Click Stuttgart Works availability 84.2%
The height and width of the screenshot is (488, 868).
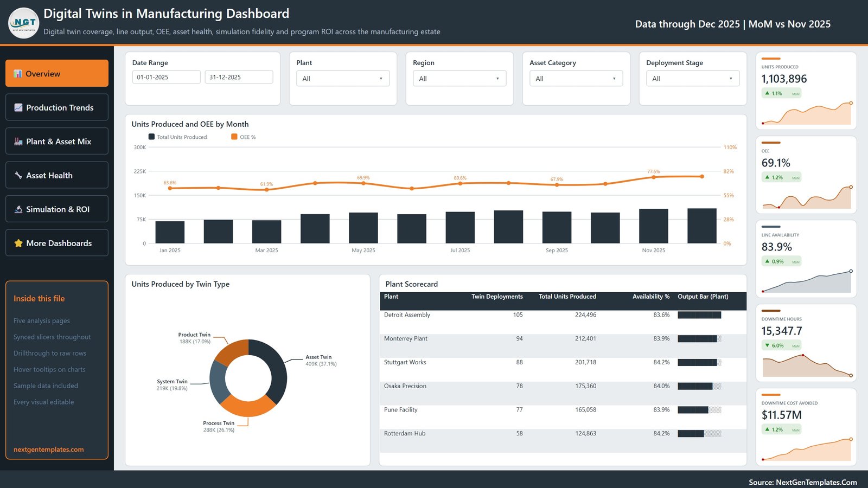coord(661,362)
